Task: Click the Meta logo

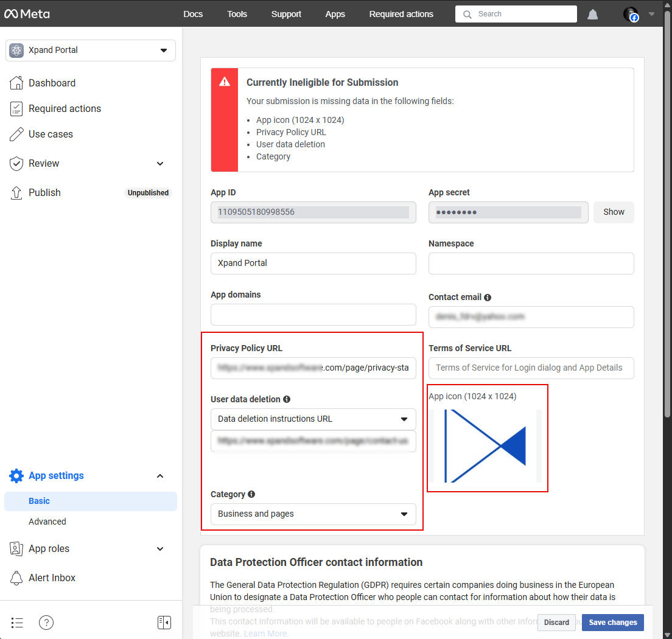Action: [27, 14]
